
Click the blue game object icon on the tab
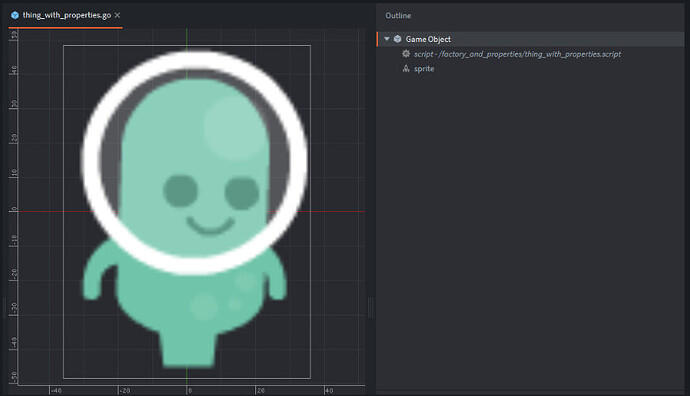15,15
